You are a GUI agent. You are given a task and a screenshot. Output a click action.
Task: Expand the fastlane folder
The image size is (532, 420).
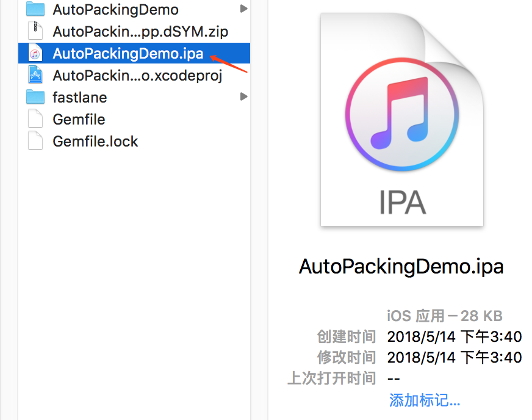click(x=243, y=97)
